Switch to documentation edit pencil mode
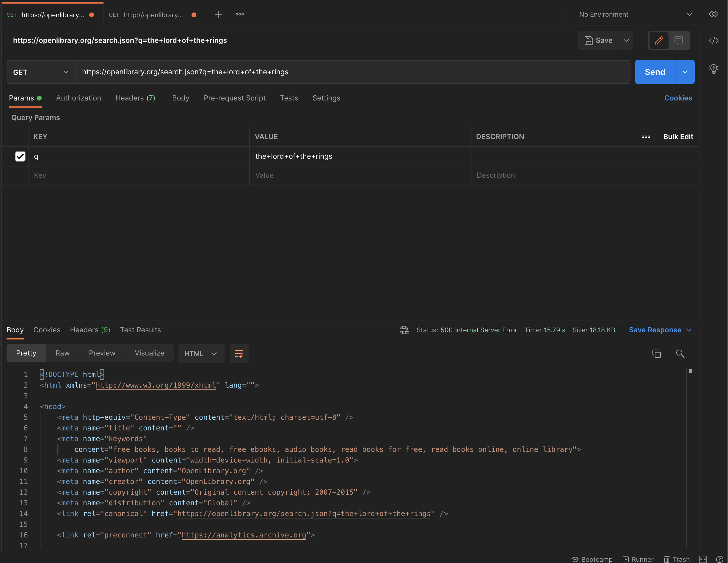 659,40
